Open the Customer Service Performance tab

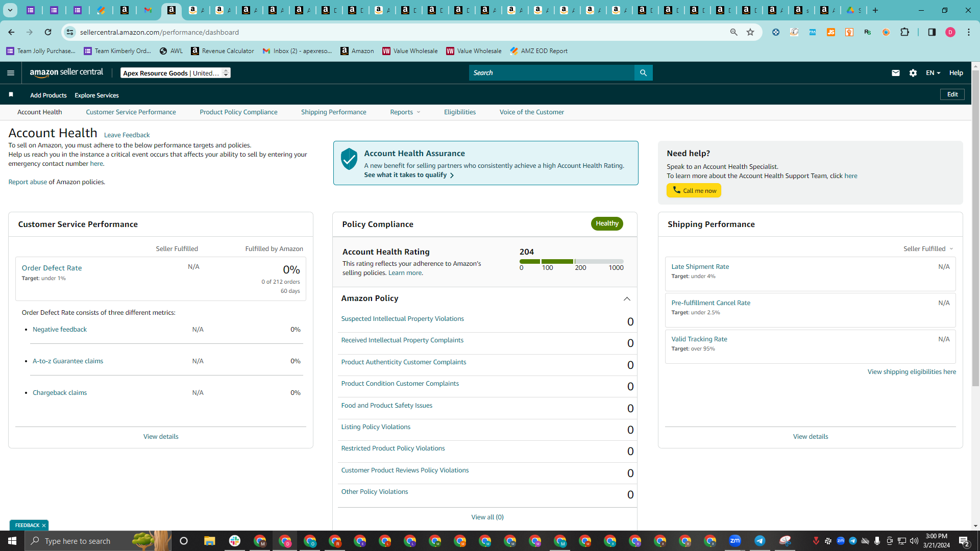point(131,112)
